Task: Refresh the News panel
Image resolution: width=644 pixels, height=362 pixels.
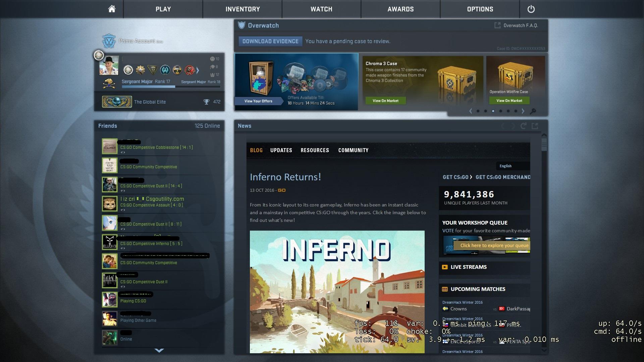Action: coord(523,126)
